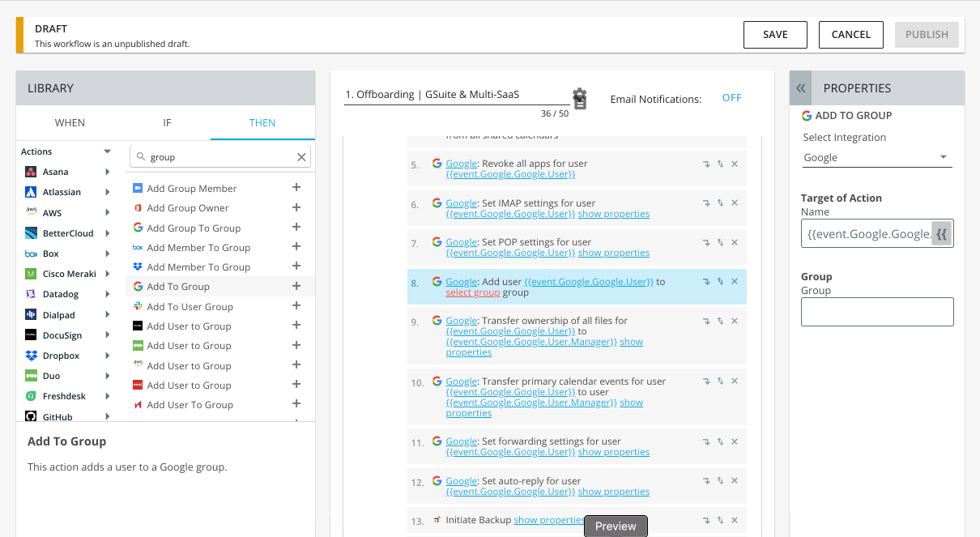Image resolution: width=980 pixels, height=537 pixels.
Task: Select the Freshdesk integration icon
Action: click(31, 396)
